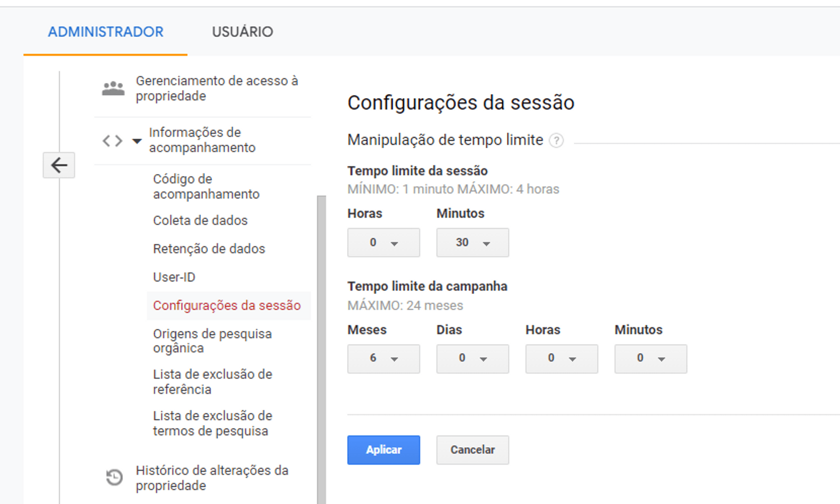The height and width of the screenshot is (504, 840).
Task: Open Retenção de dados menu item
Action: coord(209,249)
